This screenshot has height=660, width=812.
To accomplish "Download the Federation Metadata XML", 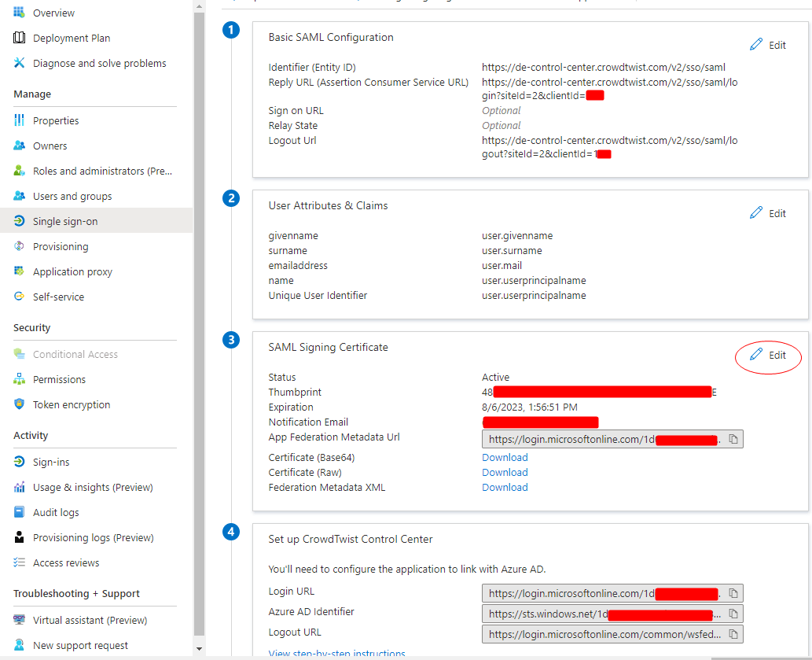I will point(505,488).
